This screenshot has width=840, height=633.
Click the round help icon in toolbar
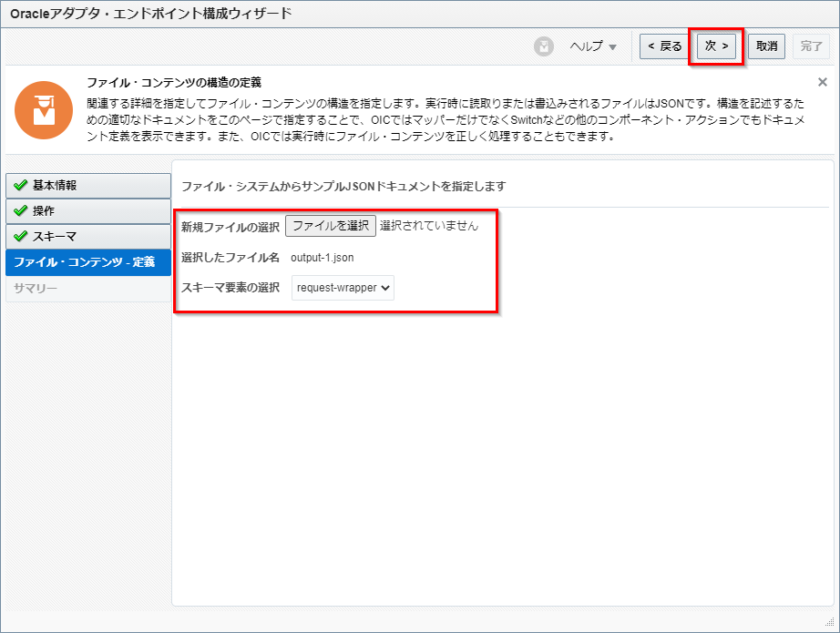544,46
